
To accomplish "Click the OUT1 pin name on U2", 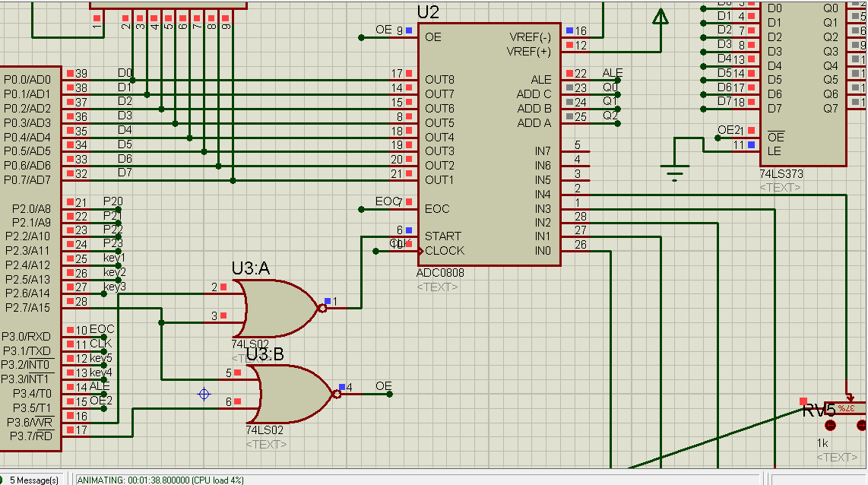I will point(439,180).
